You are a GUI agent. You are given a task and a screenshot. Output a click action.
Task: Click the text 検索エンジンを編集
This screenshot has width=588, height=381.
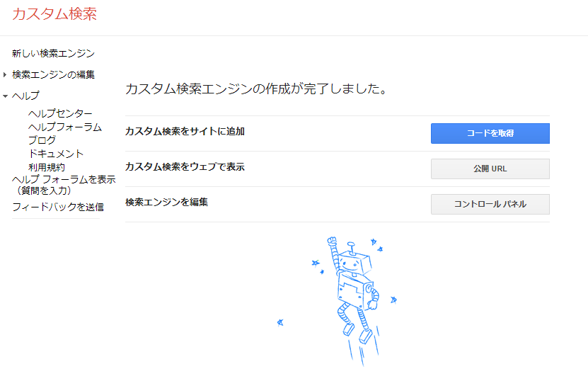[x=166, y=202]
